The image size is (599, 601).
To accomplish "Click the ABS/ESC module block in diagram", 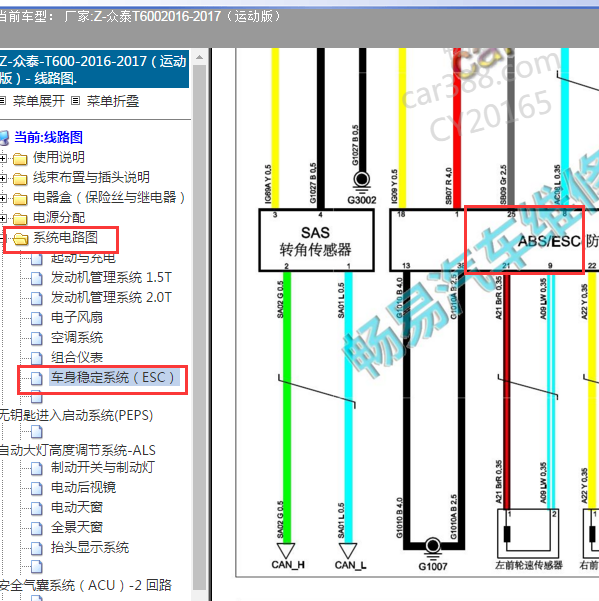I will click(x=494, y=240).
